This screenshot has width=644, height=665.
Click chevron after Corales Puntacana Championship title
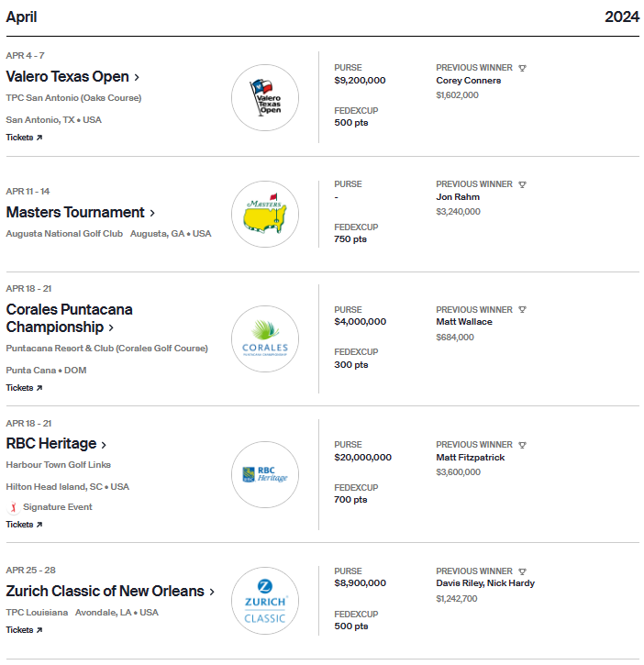point(111,327)
